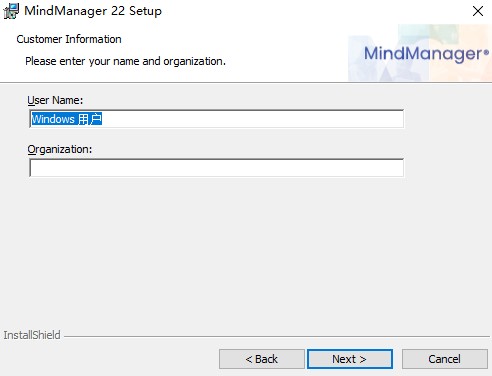Click the Customer Information heading
Screen dimensions: 492x376
coord(69,39)
